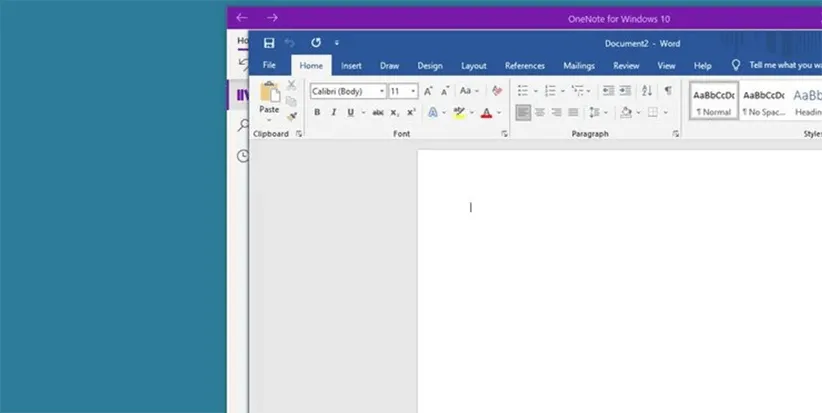The width and height of the screenshot is (822, 413).
Task: Open the File menu button
Action: pyautogui.click(x=269, y=66)
